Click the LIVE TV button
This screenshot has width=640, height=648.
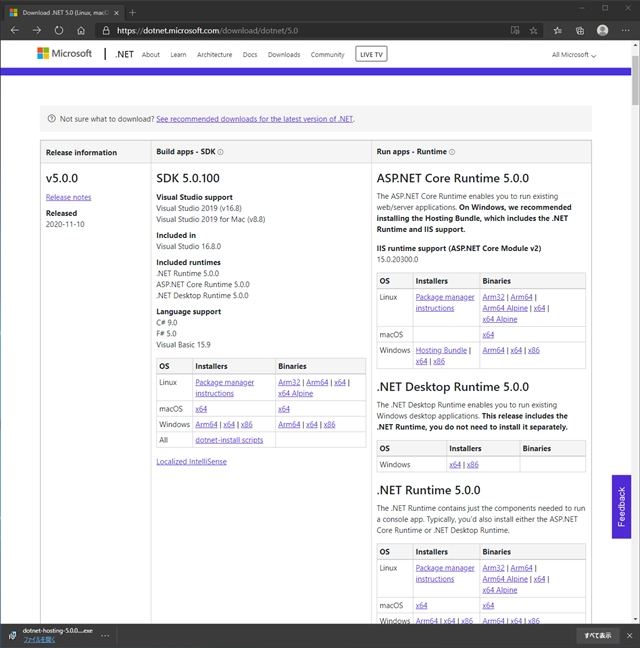(371, 54)
